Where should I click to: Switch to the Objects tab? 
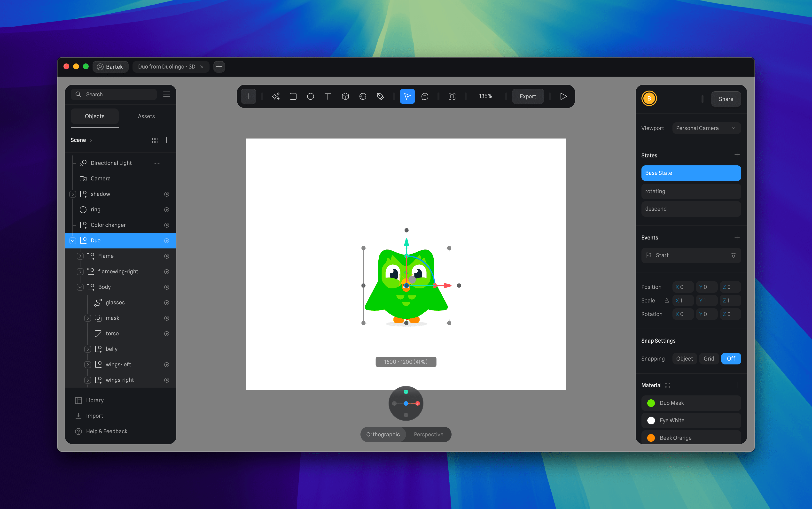click(95, 116)
